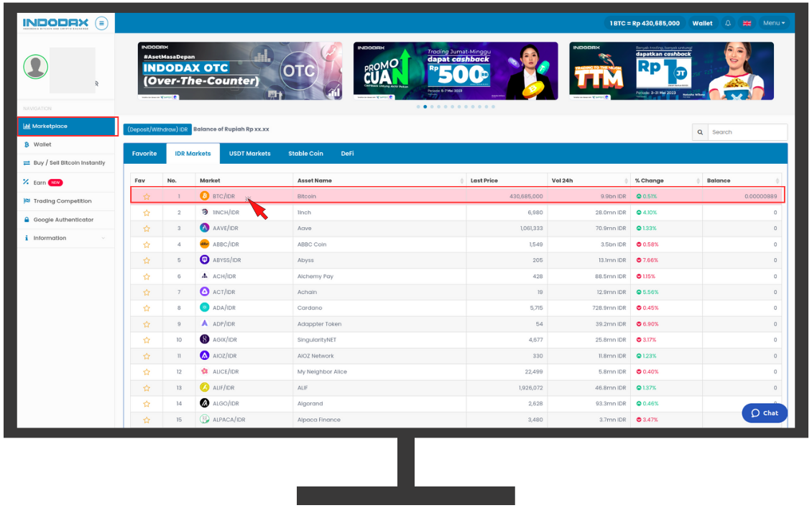
Task: Open the BTC/IDR market link
Action: coord(223,196)
